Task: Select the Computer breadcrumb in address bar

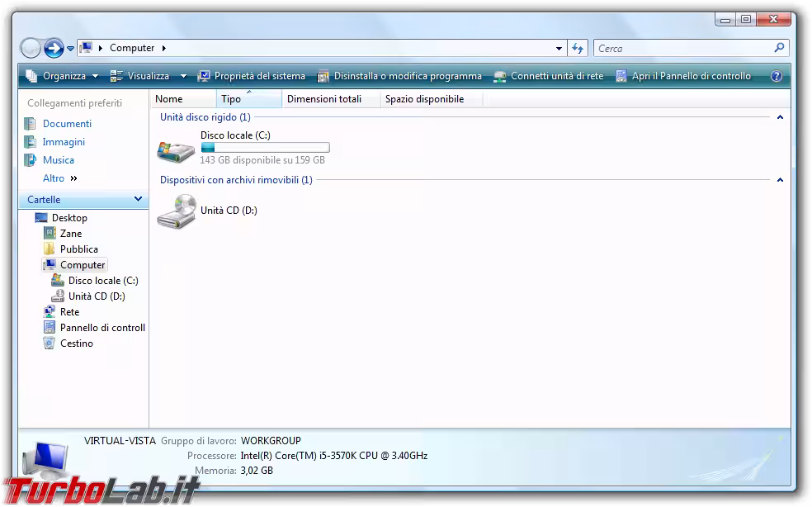Action: coord(132,48)
